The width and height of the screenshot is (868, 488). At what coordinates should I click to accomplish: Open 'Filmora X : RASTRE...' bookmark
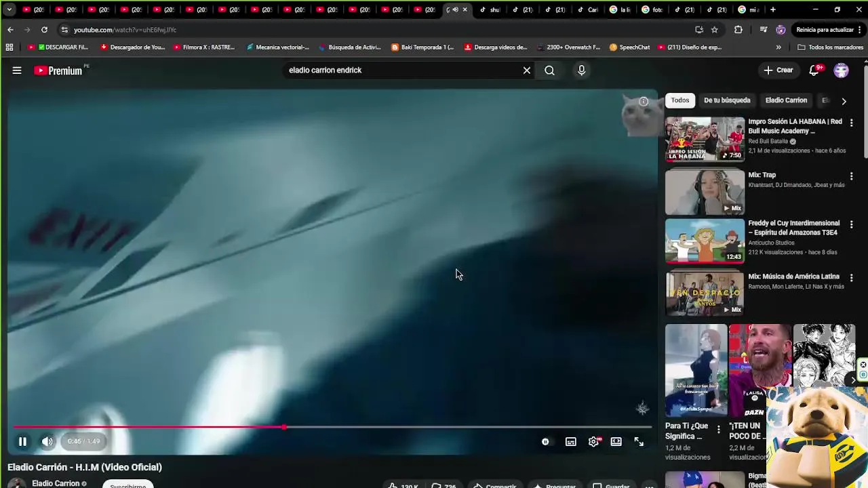[x=203, y=47]
